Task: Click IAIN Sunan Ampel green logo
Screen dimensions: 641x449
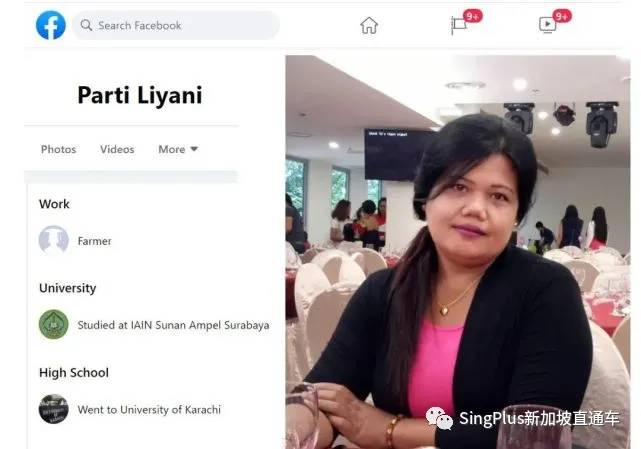Action: pyautogui.click(x=54, y=324)
